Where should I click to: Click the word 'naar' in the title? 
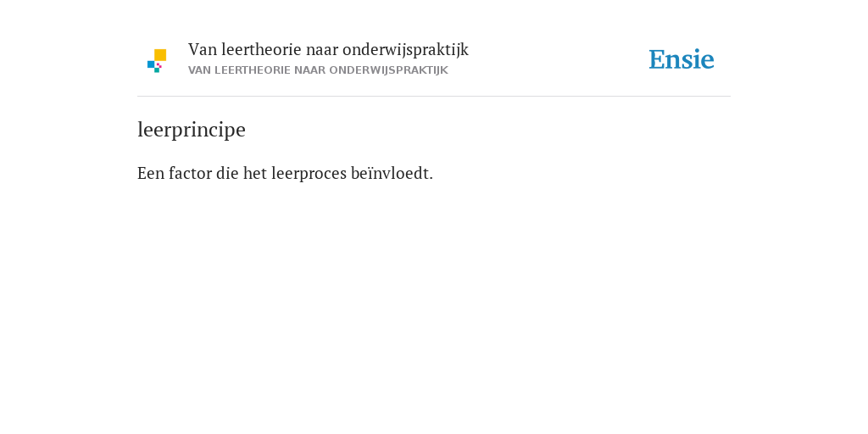coord(322,51)
